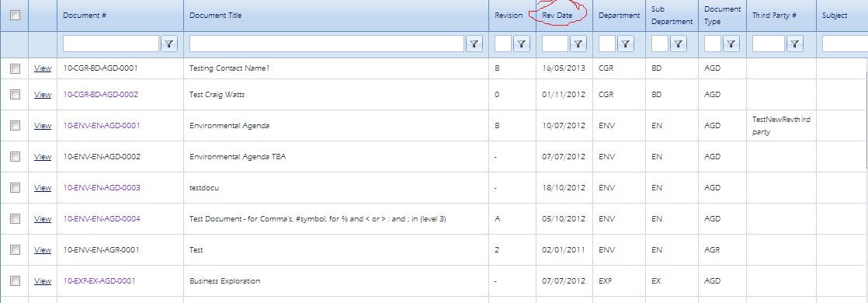This screenshot has height=303, width=868.
Task: Select title cell 'testdocu'
Action: tap(204, 188)
